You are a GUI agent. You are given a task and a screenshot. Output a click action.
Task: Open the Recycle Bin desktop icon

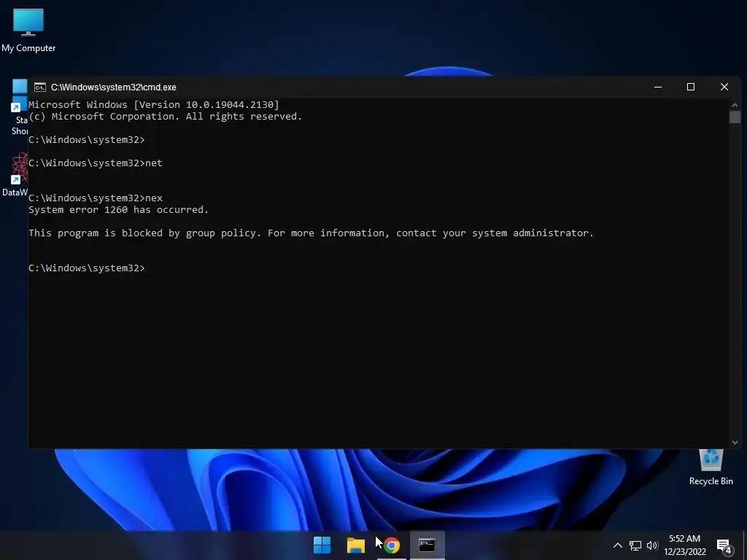tap(711, 467)
